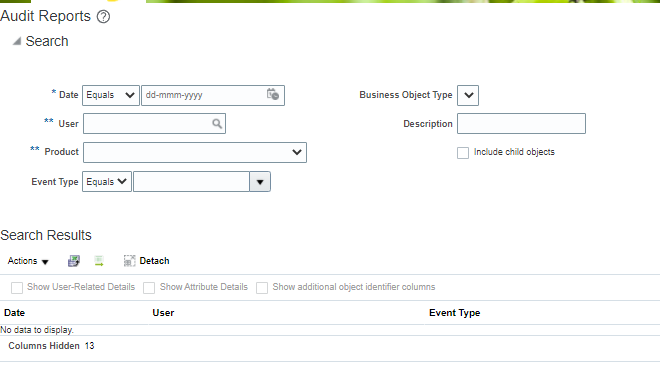Click the Search Results heading
This screenshot has width=660, height=368.
coord(46,235)
